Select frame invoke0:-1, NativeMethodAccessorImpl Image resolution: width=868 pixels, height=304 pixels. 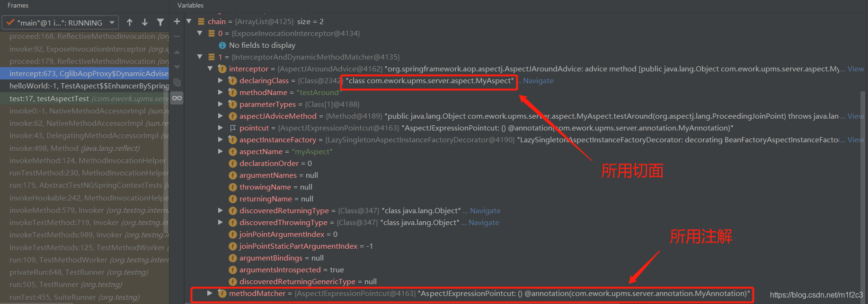84,111
